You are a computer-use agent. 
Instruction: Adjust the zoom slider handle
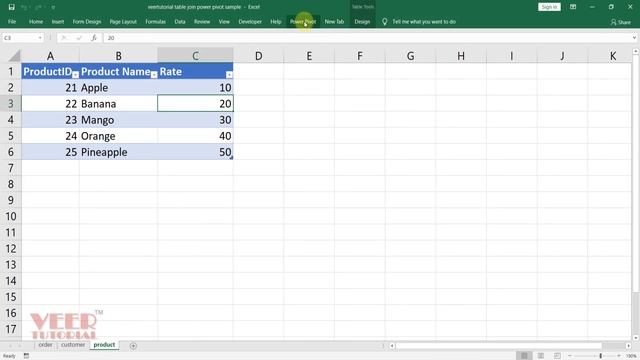tap(600, 356)
